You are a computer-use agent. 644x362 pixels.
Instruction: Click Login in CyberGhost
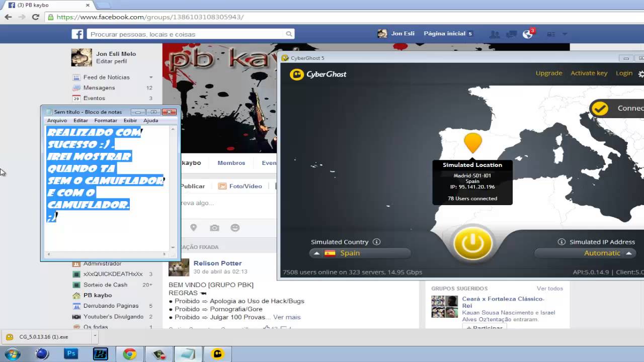click(624, 73)
